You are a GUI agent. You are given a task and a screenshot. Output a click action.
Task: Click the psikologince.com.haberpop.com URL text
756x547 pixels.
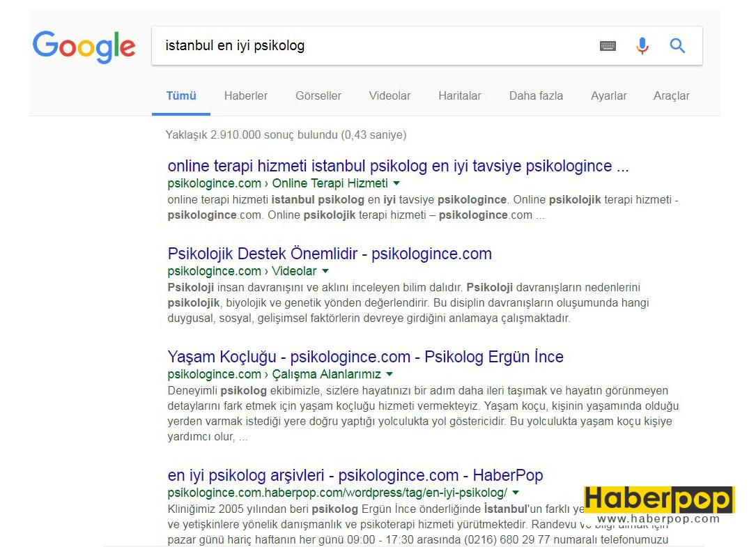coord(337,493)
